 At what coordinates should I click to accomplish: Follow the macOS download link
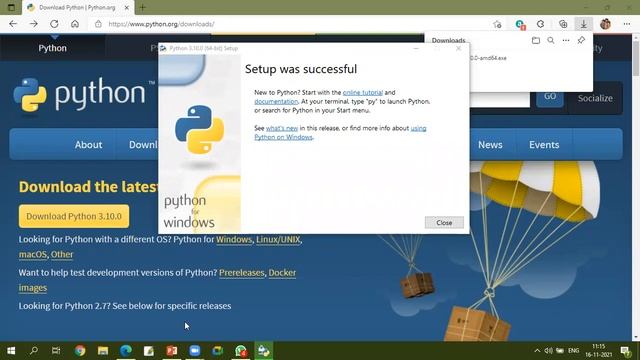[x=33, y=254]
